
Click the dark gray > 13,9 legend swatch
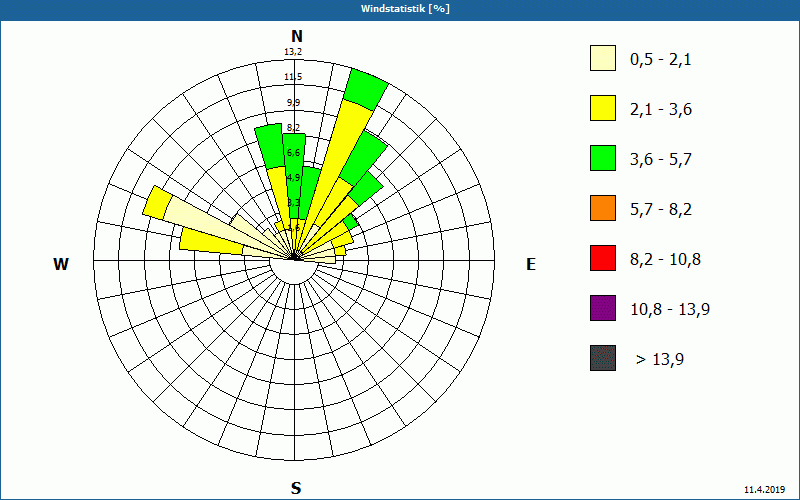(x=603, y=358)
